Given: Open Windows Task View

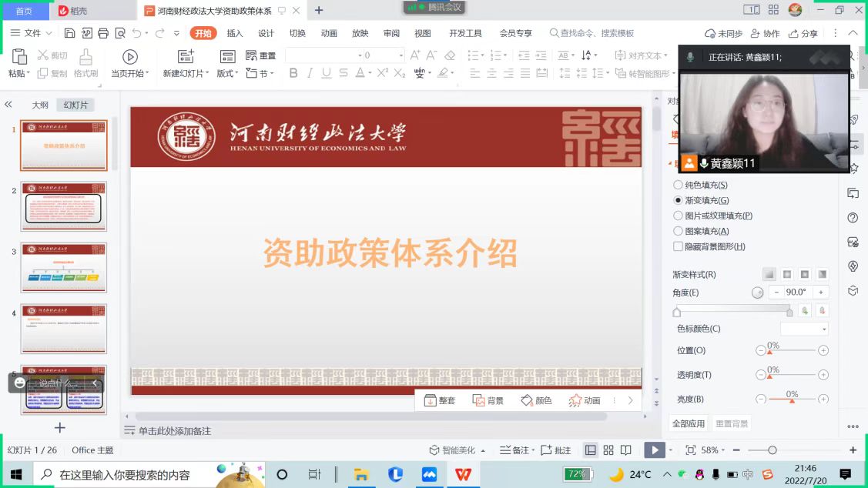Looking at the screenshot, I should tap(314, 474).
